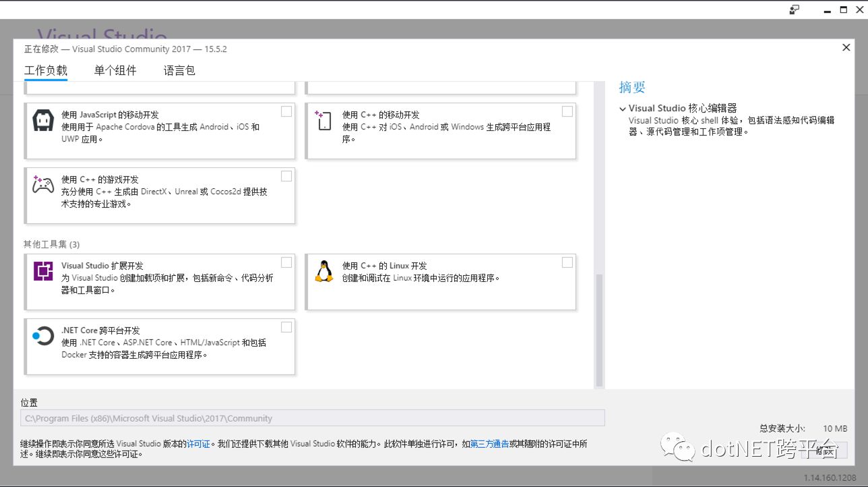868x487 pixels.
Task: Click the C++ mobile development phone icon
Action: pyautogui.click(x=323, y=121)
